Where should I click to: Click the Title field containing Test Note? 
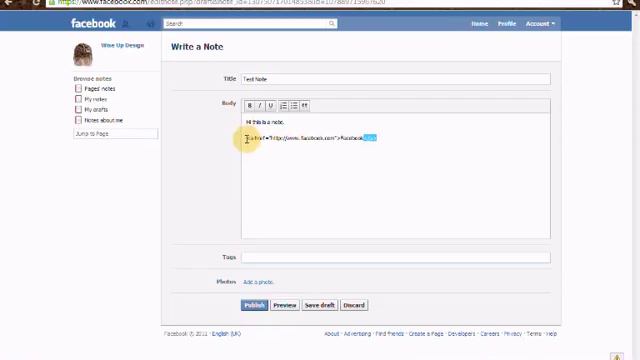[x=396, y=79]
